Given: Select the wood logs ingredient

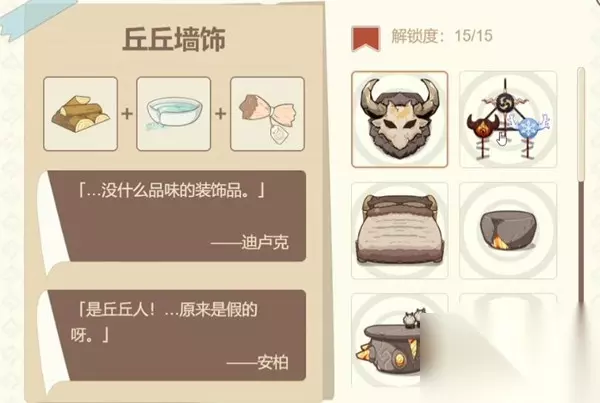Looking at the screenshot, I should (x=80, y=114).
